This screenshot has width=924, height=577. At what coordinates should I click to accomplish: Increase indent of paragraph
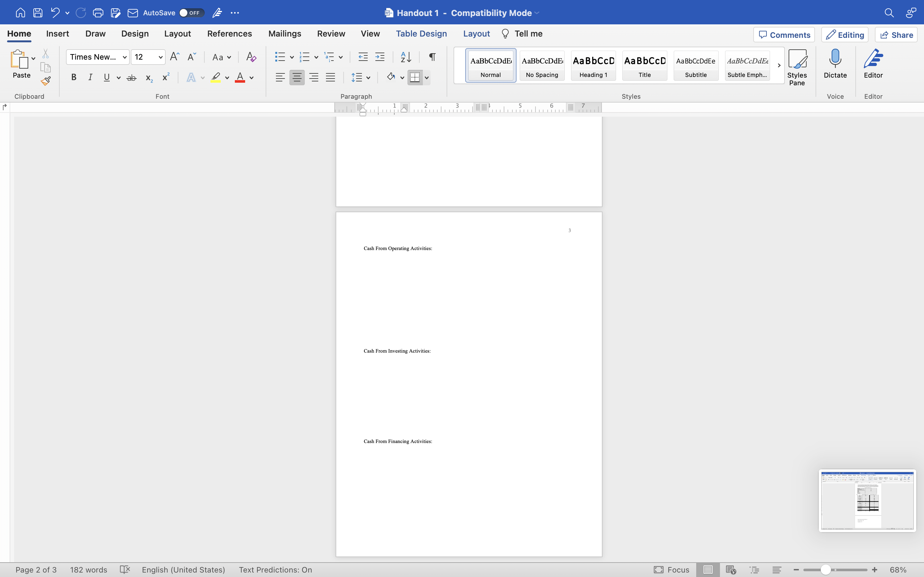click(x=380, y=57)
